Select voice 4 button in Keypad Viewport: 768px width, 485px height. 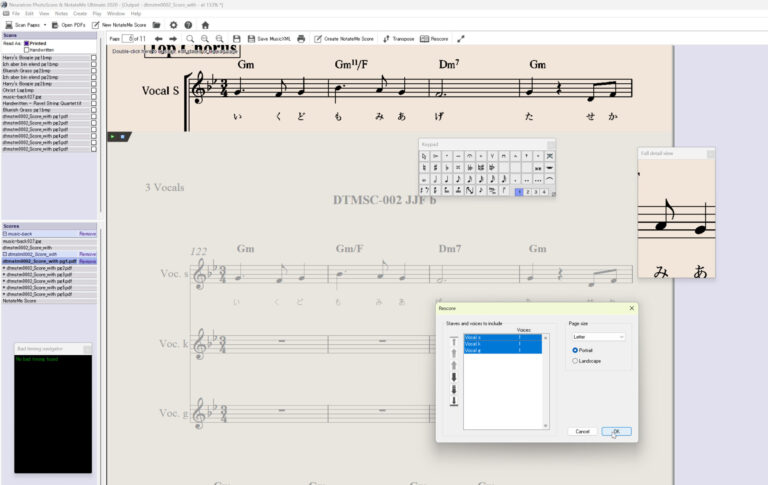click(x=544, y=192)
